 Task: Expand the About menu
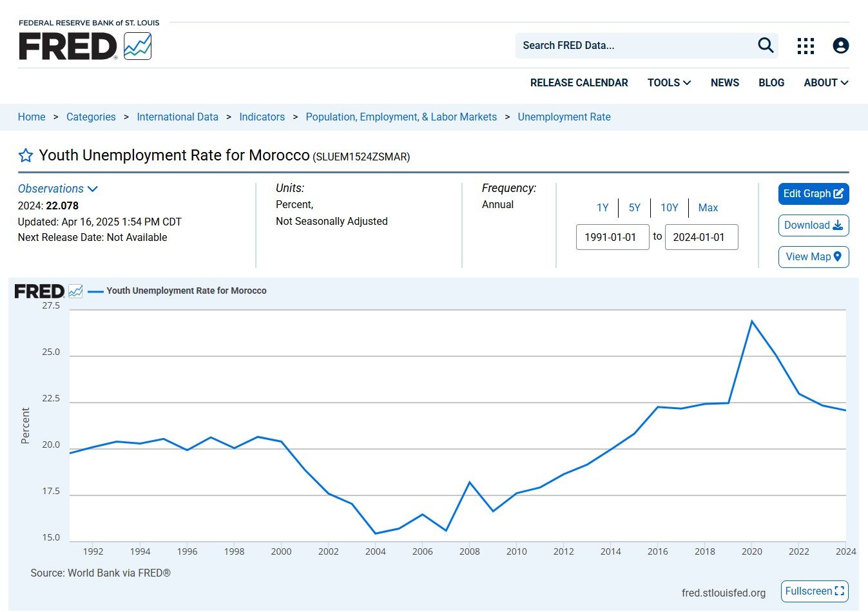pos(825,83)
